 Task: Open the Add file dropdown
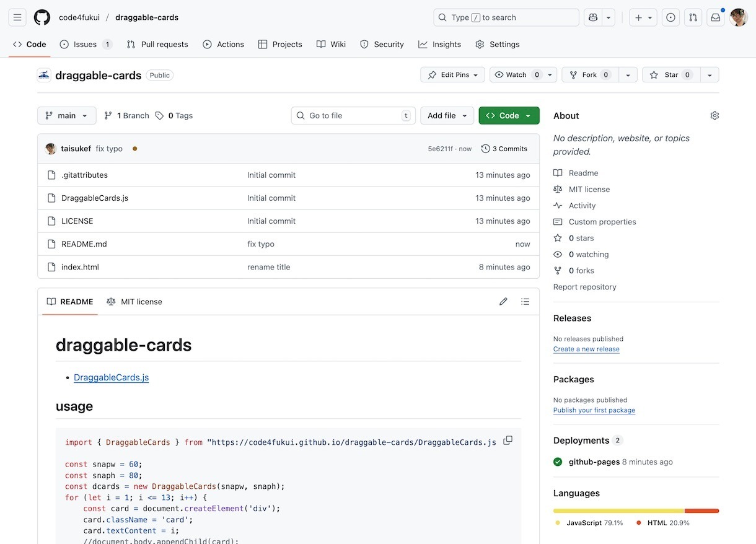(x=447, y=116)
